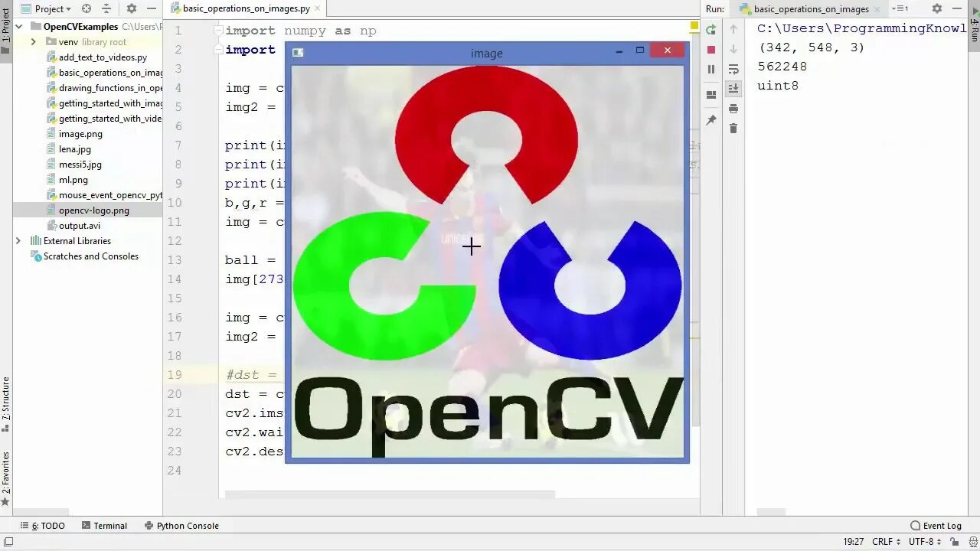Collapse import fold marker on line 1
This screenshot has width=980, height=551.
[218, 31]
